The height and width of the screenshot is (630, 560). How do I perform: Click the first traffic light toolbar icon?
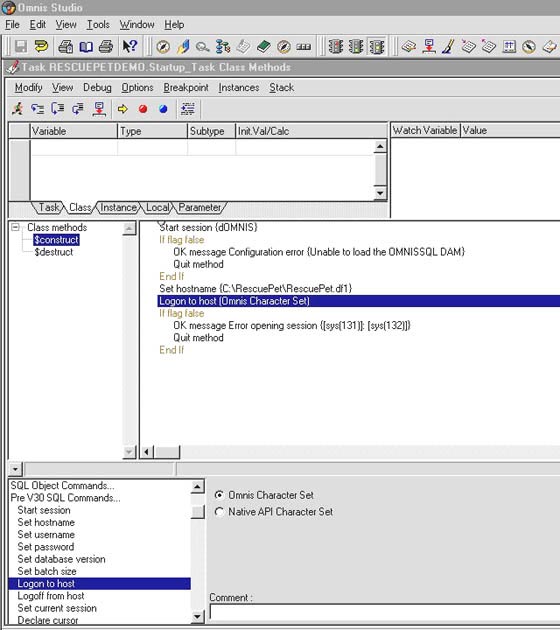pyautogui.click(x=336, y=47)
